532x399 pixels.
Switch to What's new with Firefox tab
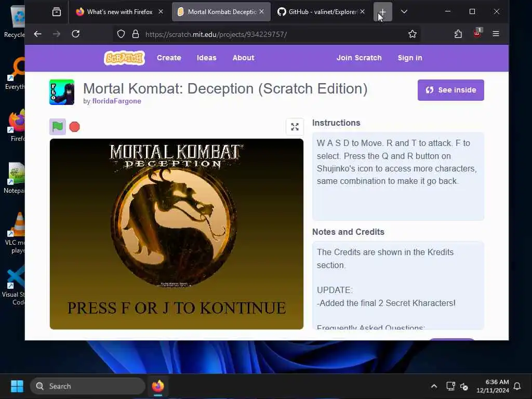tap(120, 12)
